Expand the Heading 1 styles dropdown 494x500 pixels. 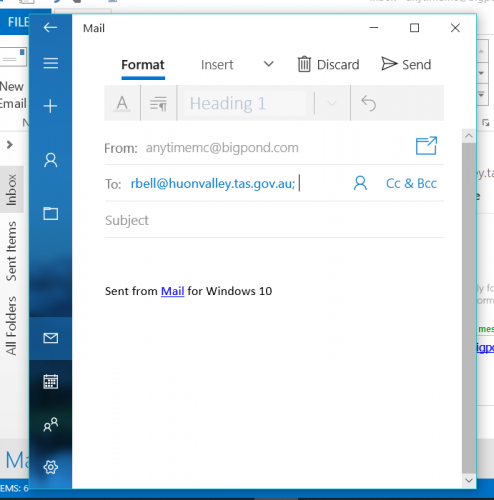coord(332,103)
